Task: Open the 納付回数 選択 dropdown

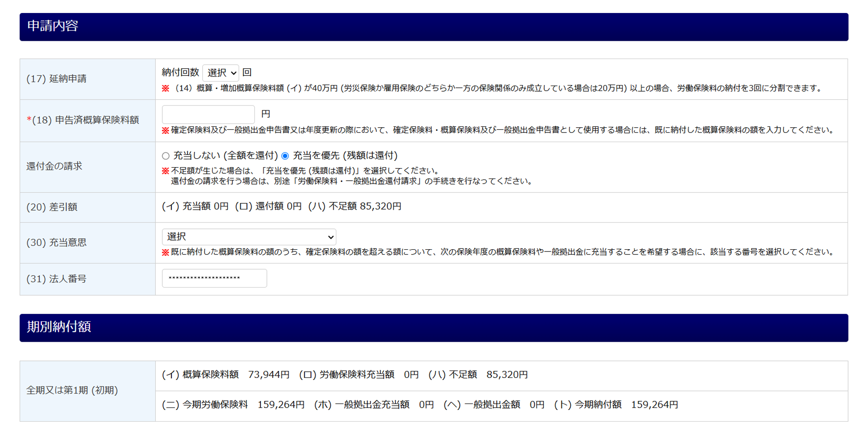Action: pos(220,73)
